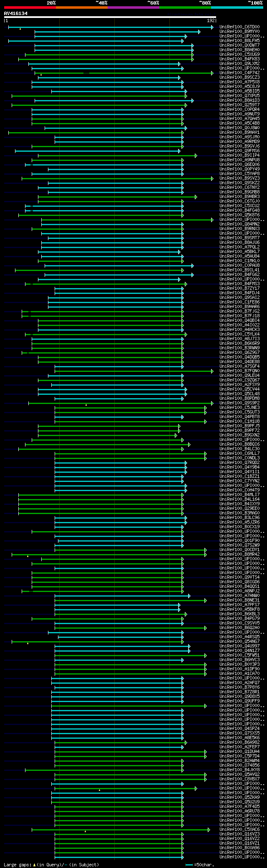
Task: Open hit UniRef100_C5XUG9
Action: pos(239,55)
